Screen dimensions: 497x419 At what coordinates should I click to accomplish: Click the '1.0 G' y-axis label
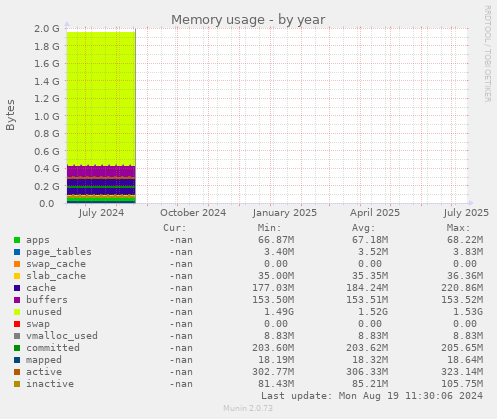47,116
